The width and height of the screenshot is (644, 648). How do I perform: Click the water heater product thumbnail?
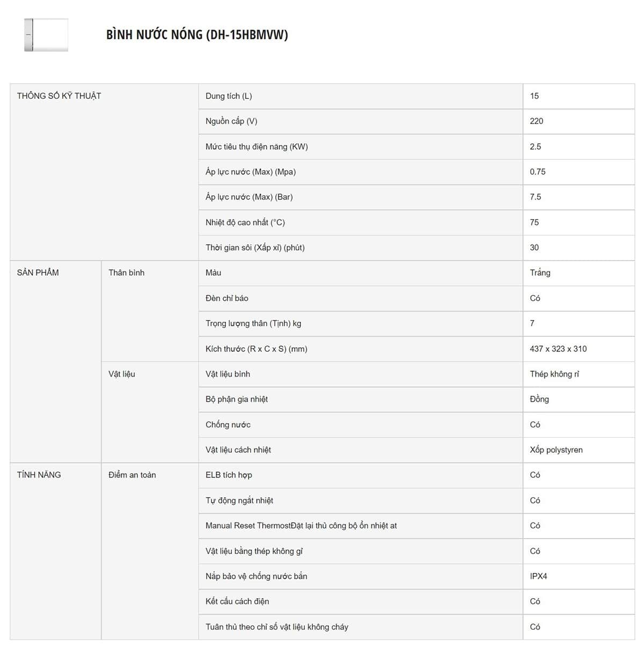46,35
